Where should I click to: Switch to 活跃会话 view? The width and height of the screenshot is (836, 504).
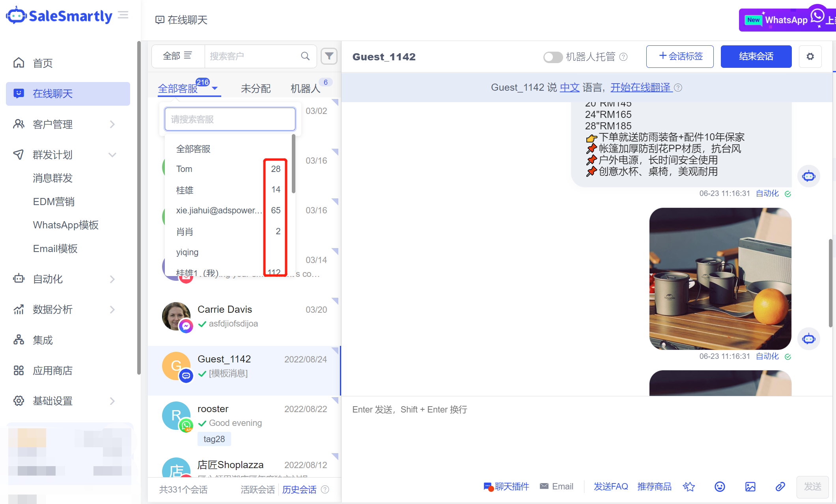[258, 489]
